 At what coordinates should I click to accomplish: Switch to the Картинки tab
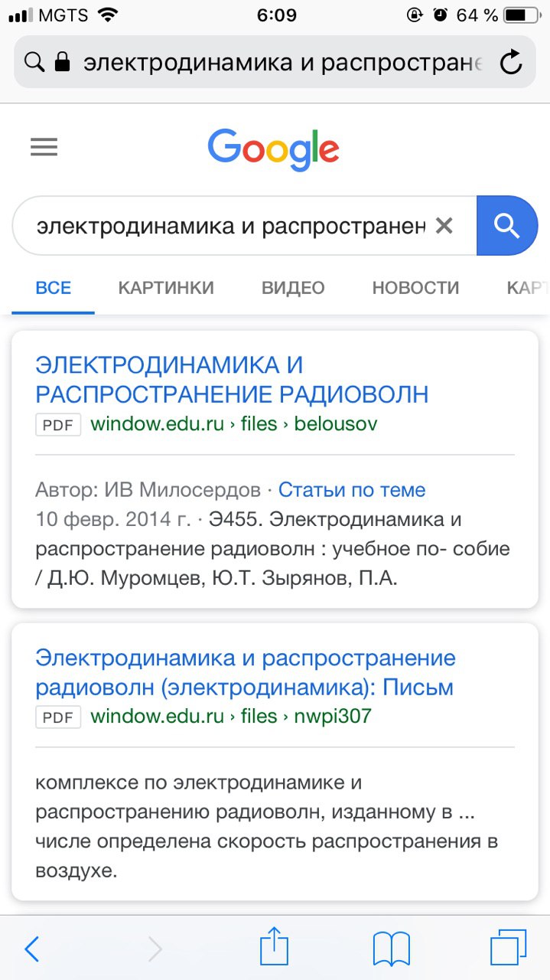(x=166, y=288)
